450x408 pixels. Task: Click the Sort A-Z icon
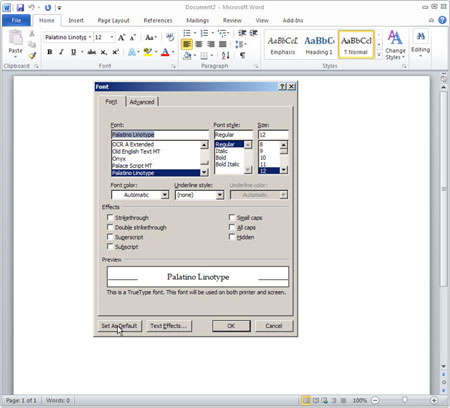[x=225, y=55]
